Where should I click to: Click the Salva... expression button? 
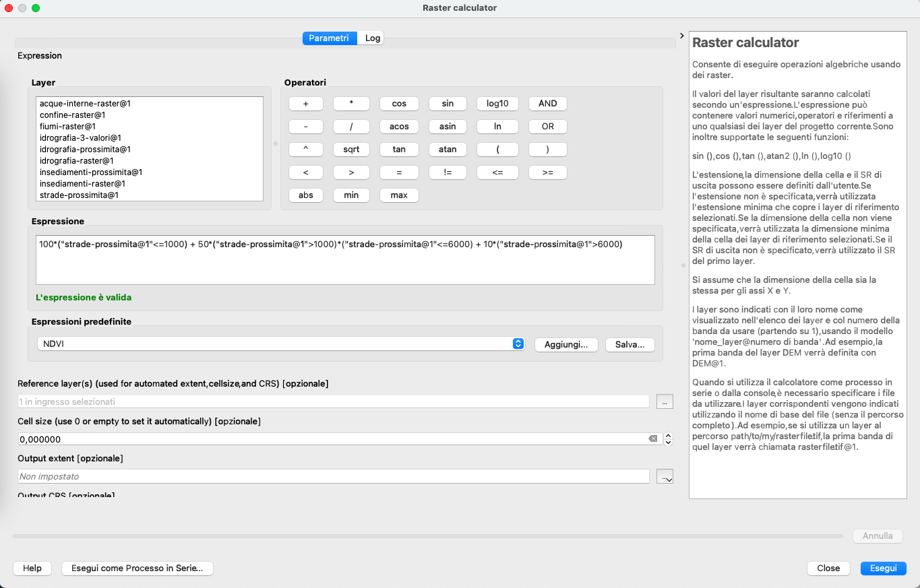point(630,344)
